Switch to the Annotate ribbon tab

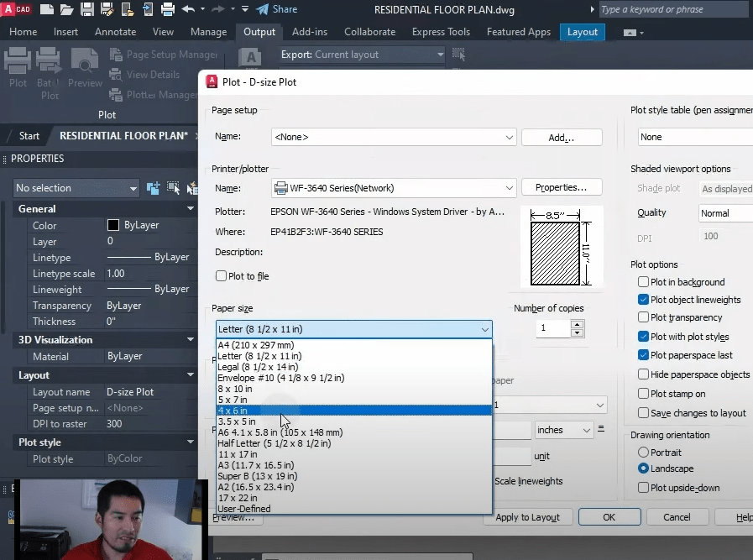[x=115, y=32]
